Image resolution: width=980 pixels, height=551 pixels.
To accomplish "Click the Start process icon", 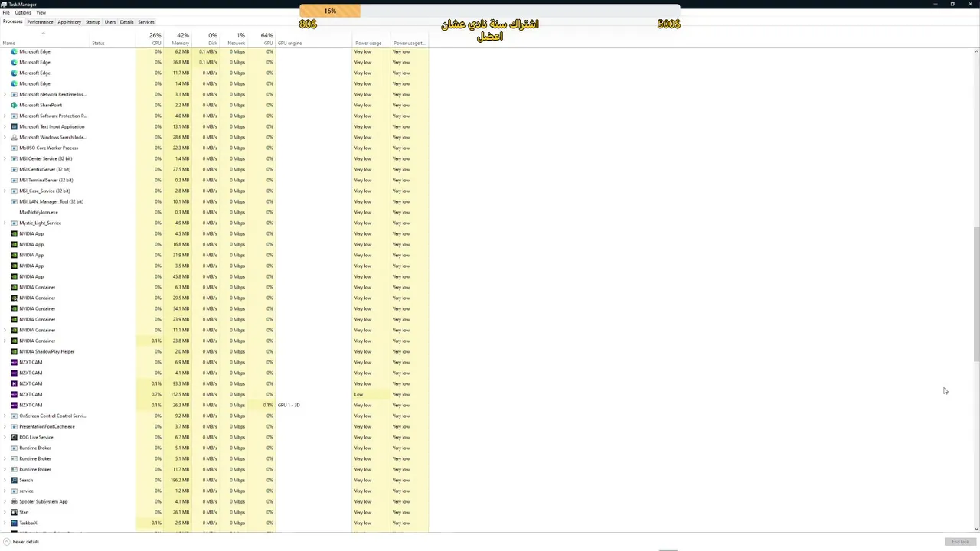I will point(14,512).
